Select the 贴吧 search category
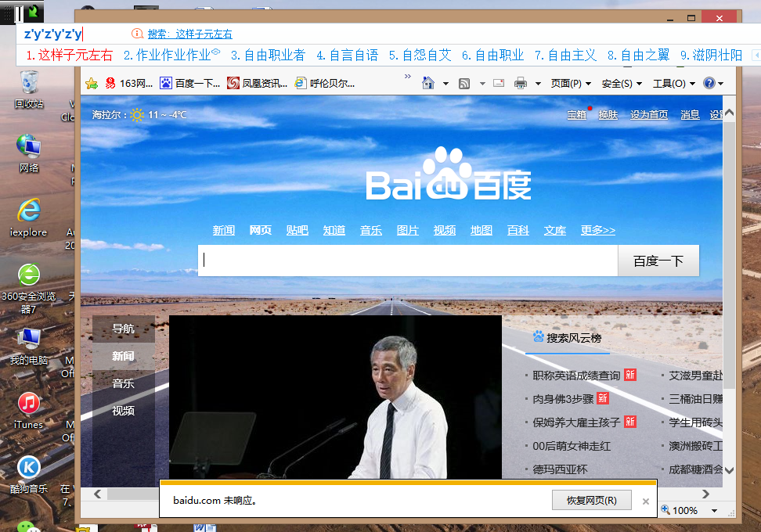Viewport: 761px width, 532px height. [x=298, y=230]
